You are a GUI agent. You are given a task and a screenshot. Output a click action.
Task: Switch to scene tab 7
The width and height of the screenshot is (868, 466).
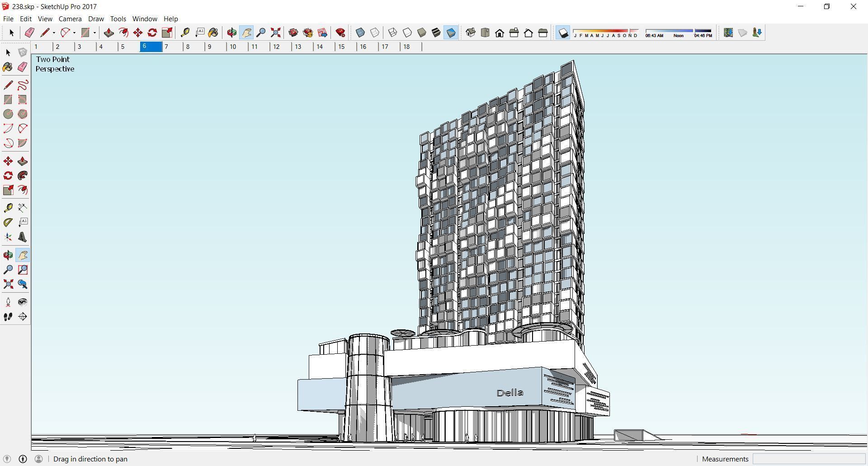coord(172,47)
